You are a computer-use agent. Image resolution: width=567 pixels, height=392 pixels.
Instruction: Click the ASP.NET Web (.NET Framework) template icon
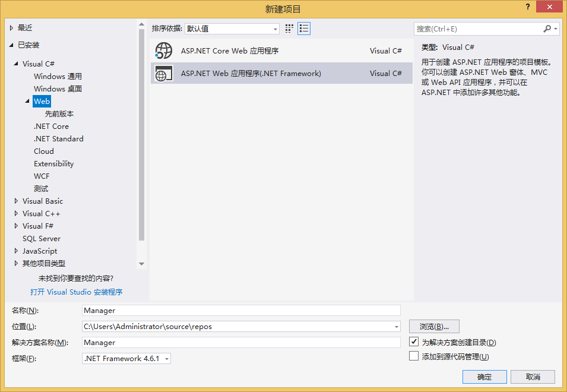[164, 73]
